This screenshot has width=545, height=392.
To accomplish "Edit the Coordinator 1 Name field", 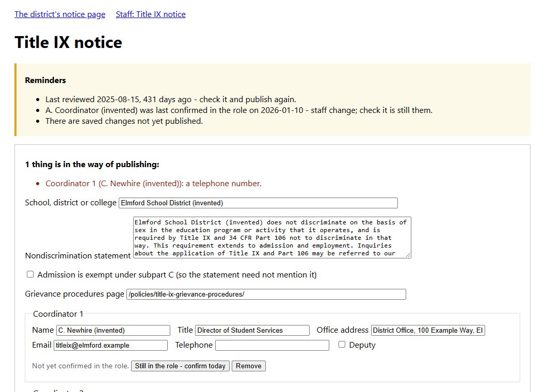I will (114, 330).
